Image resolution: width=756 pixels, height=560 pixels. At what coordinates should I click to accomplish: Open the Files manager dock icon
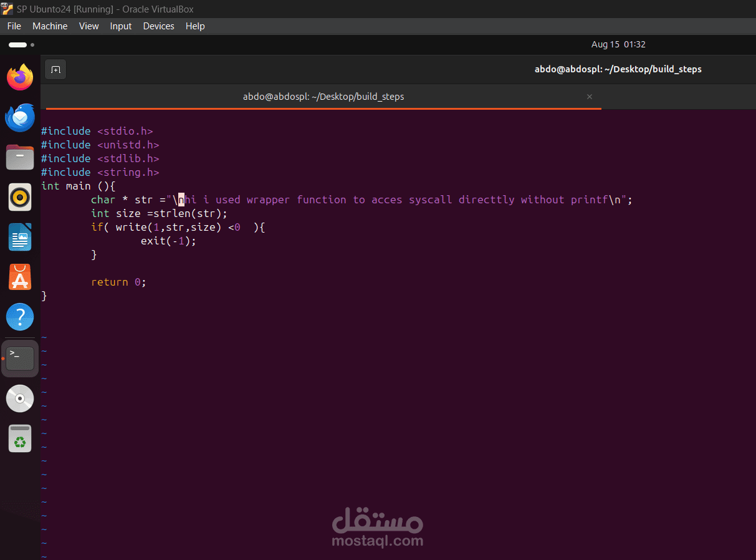tap(20, 157)
